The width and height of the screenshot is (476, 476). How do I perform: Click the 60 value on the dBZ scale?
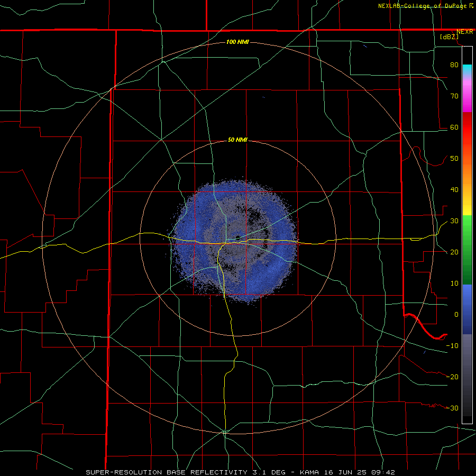454,127
